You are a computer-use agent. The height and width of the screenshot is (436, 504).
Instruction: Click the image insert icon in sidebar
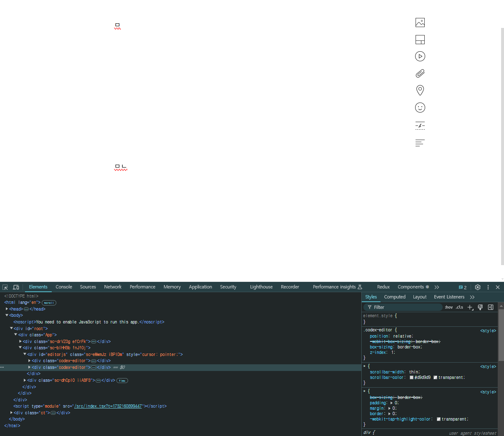coord(420,23)
